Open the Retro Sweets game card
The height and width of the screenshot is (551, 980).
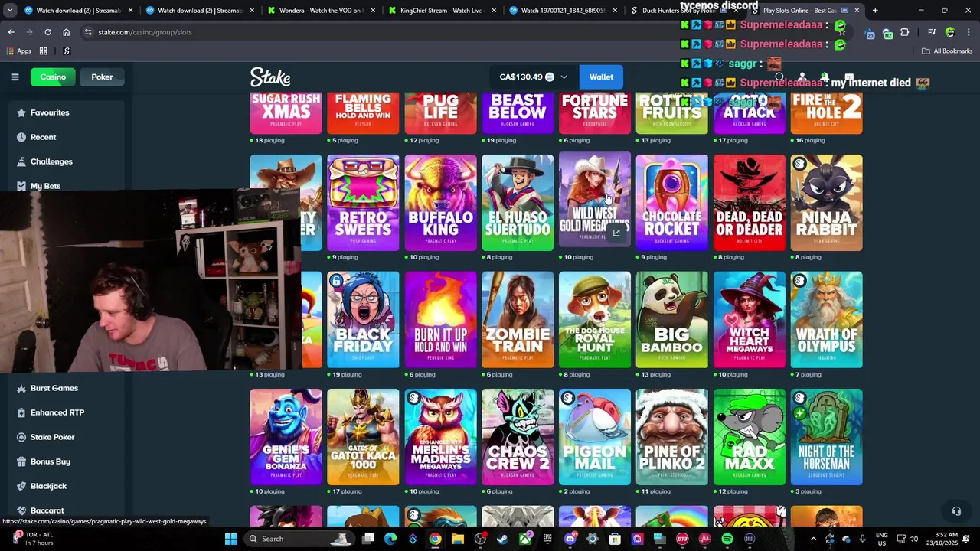[363, 203]
